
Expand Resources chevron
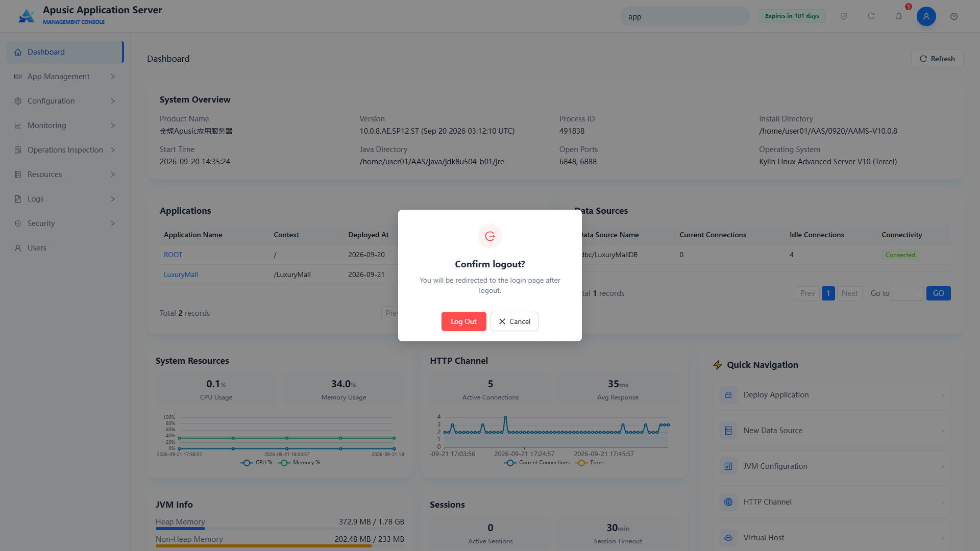pos(113,174)
